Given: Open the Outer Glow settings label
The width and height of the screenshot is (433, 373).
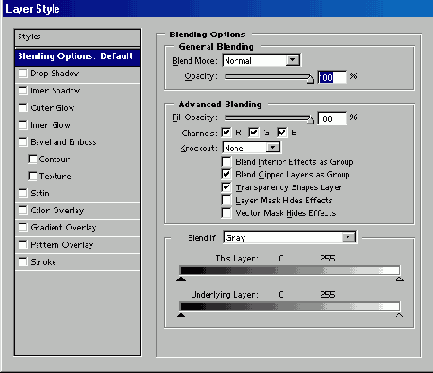Looking at the screenshot, I should coord(52,108).
